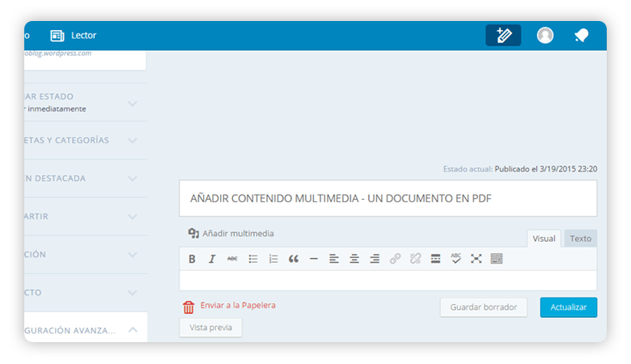
Task: Align text left
Action: [334, 259]
